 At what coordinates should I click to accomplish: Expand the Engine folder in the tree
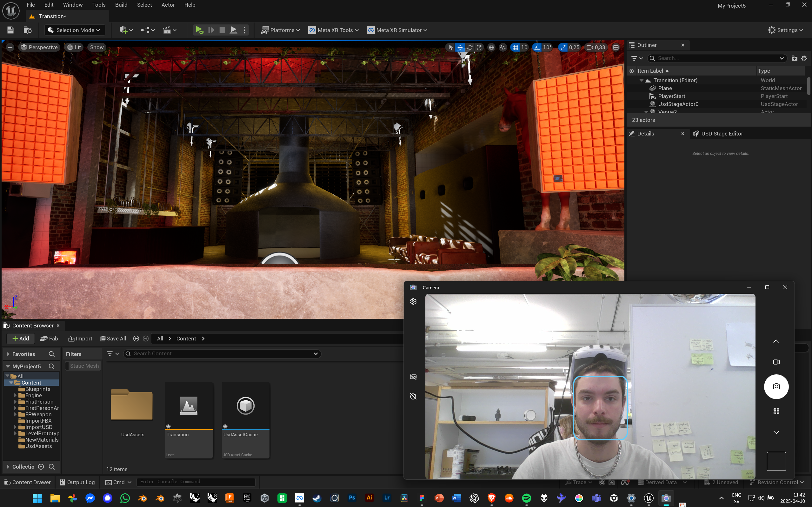coord(15,395)
